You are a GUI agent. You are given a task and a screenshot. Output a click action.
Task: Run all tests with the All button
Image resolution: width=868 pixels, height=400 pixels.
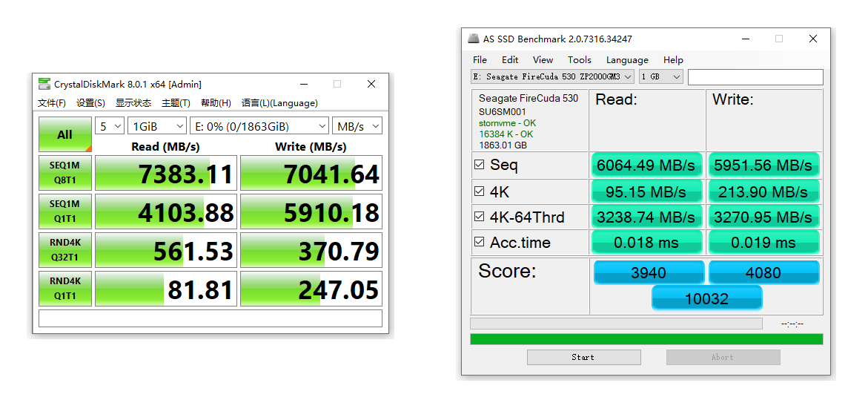click(64, 134)
